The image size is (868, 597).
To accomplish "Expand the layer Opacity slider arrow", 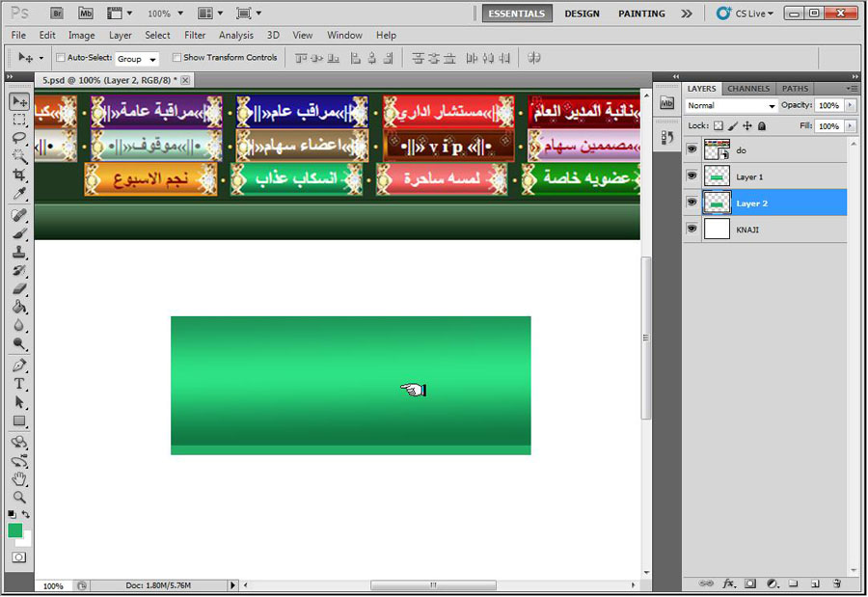I will (848, 105).
